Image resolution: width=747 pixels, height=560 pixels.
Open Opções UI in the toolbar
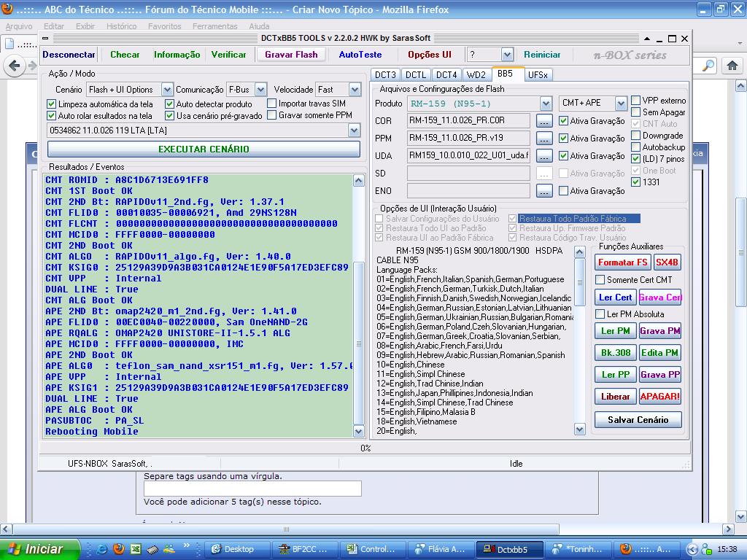[429, 55]
